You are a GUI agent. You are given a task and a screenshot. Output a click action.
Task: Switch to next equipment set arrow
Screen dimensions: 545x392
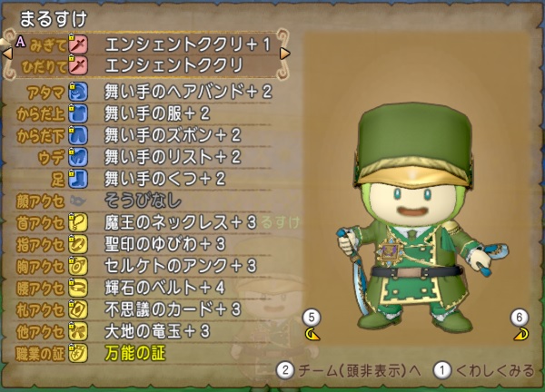(x=284, y=54)
